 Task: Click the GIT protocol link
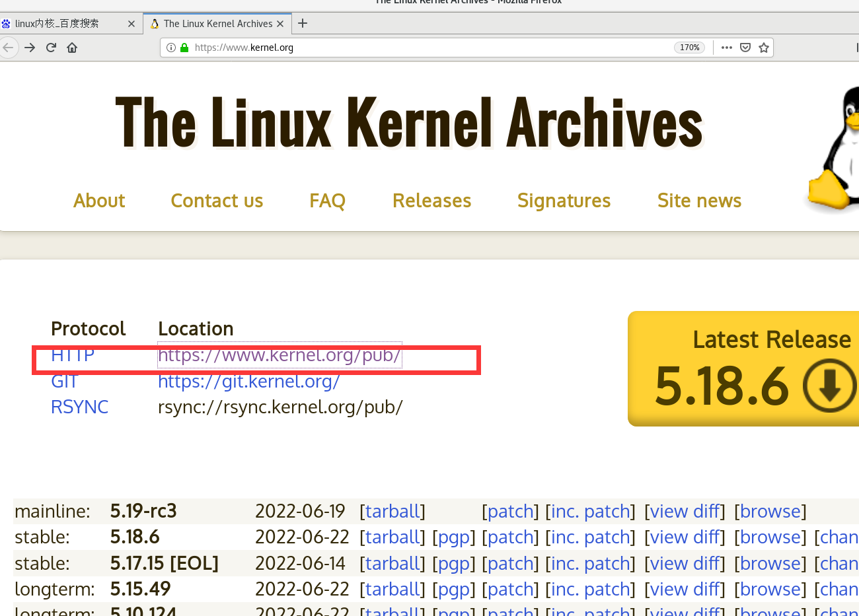click(65, 382)
